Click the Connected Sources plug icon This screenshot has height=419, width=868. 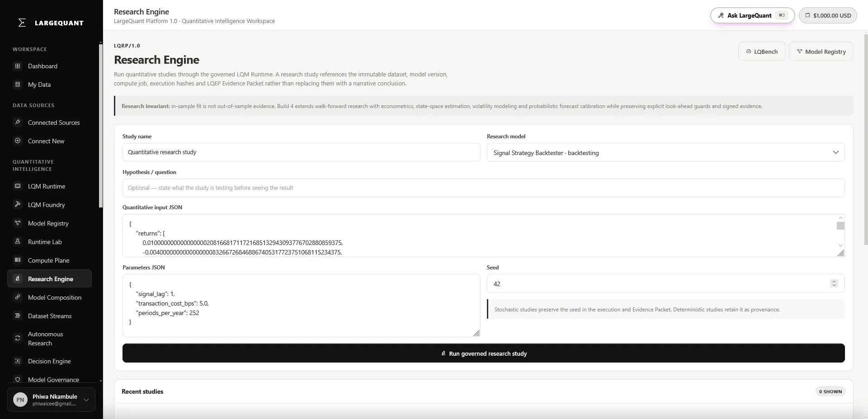pos(18,122)
